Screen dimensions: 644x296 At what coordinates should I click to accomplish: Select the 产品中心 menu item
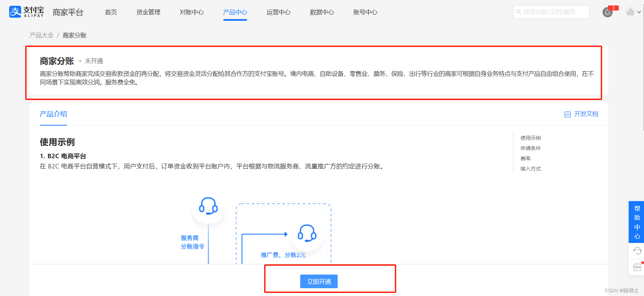point(235,12)
